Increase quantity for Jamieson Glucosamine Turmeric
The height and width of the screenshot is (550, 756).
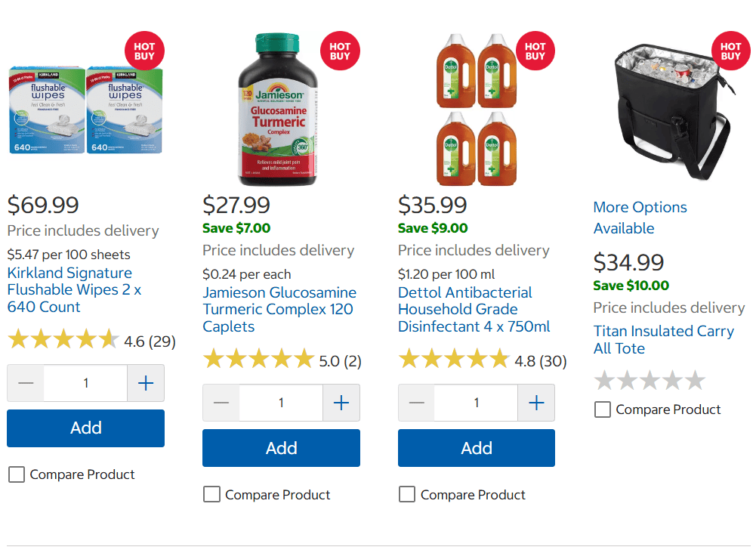point(341,403)
